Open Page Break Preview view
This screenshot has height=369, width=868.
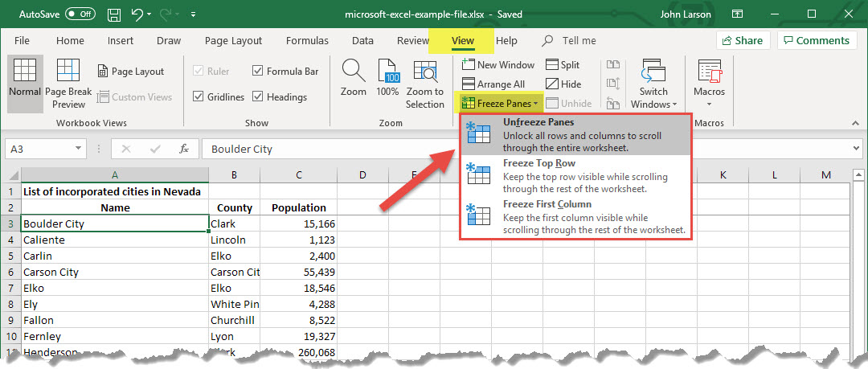[x=68, y=85]
